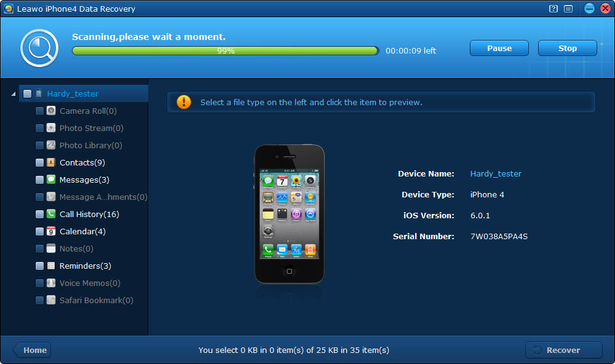Select the Safari Bookmark(0) label

click(x=96, y=301)
